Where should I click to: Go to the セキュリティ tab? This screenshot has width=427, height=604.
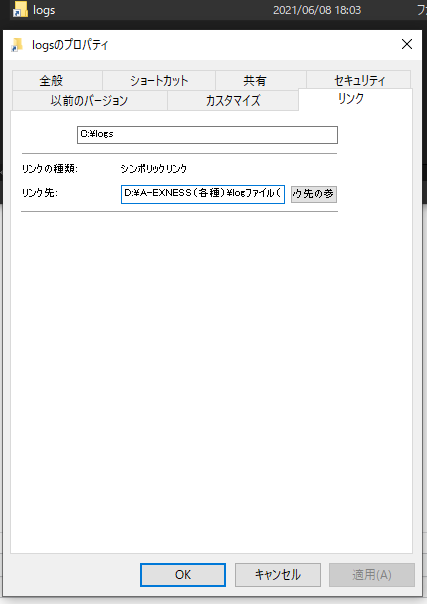[359, 80]
